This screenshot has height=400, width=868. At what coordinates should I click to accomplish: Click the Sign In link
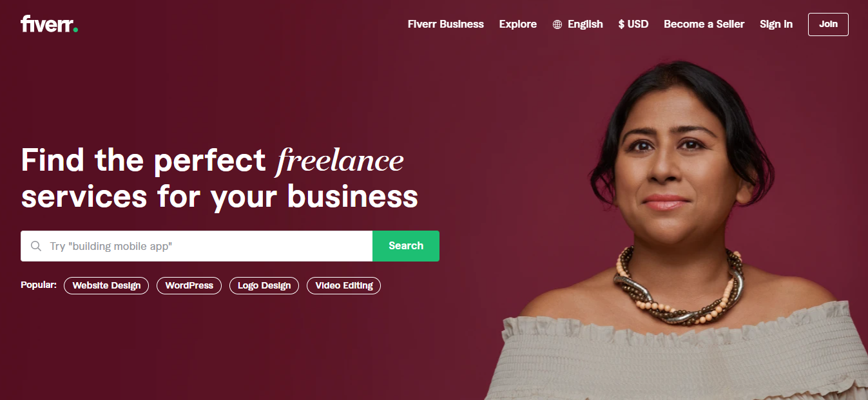[x=776, y=24]
